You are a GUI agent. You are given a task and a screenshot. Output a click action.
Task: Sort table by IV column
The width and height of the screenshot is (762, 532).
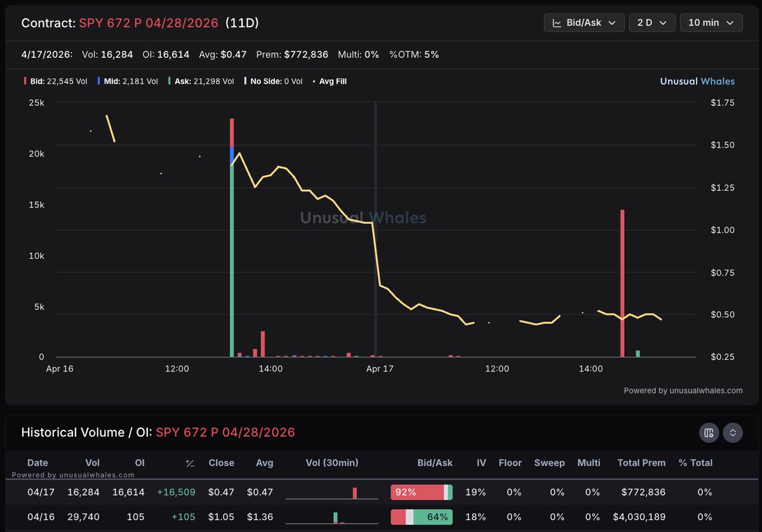coord(481,463)
